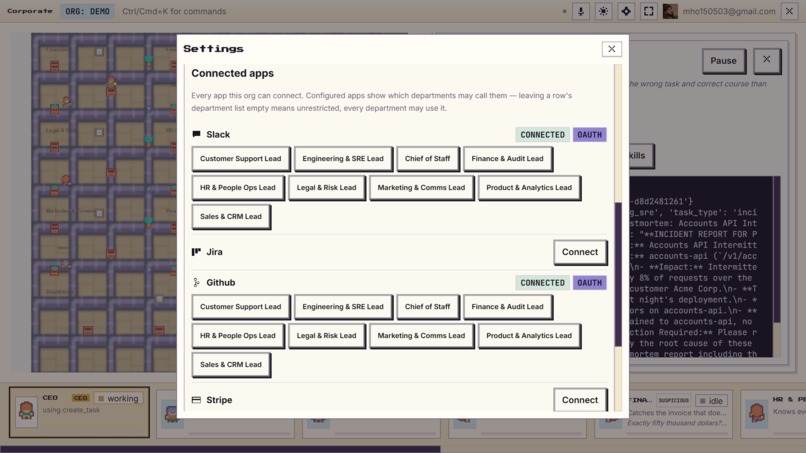Screen dimensions: 806x453
Task: Toggle Github HR & People Ops Lead department
Action: point(237,336)
